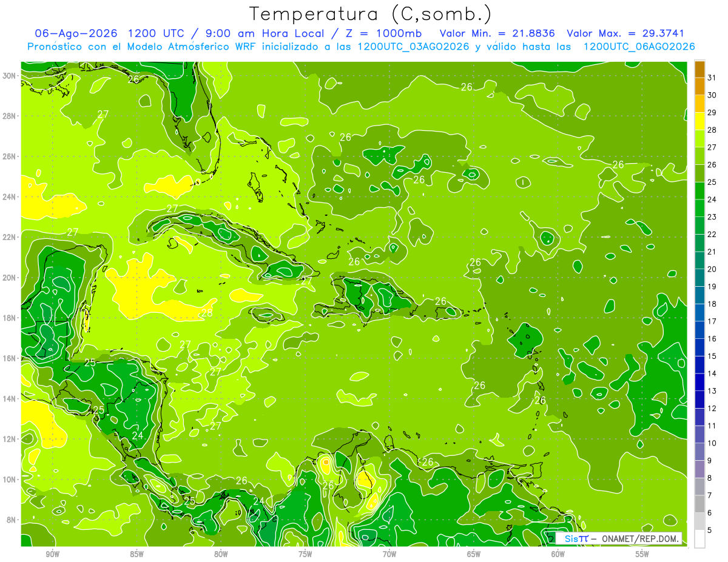This screenshot has height=562, width=728.
Task: Click the 80W longitude axis label
Action: pyautogui.click(x=221, y=554)
